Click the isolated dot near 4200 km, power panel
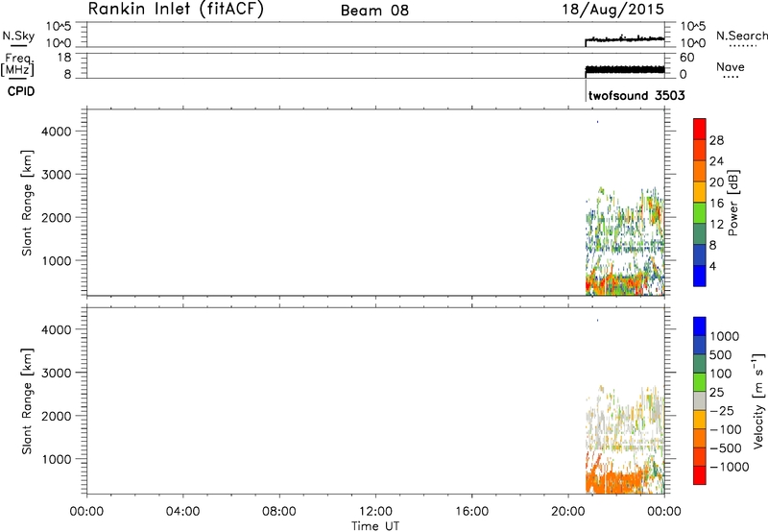Image resolution: width=768 pixels, height=532 pixels. click(597, 122)
